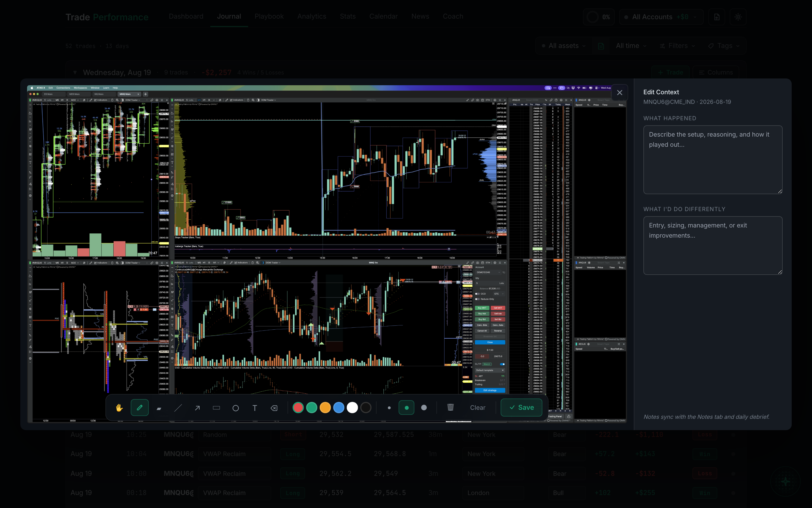The height and width of the screenshot is (508, 812).
Task: Click the "29,587.525" exit price cell
Action: [394, 435]
